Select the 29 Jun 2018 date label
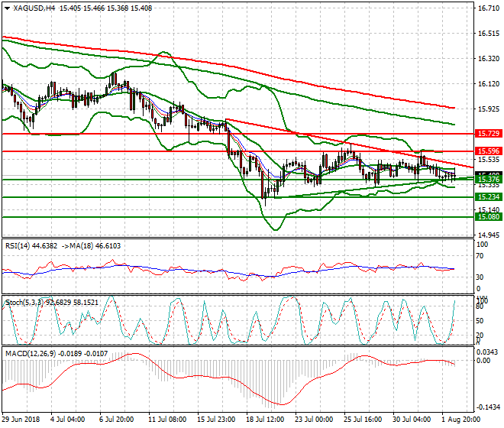Image resolution: width=504 pixels, height=428 pixels. click(x=21, y=420)
